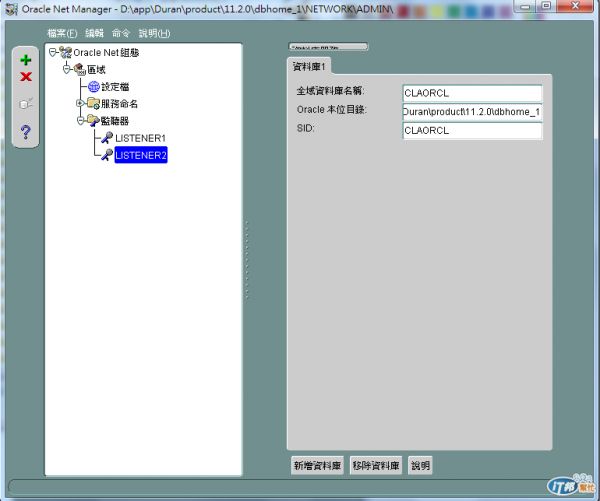Open the 命令 menu
The height and width of the screenshot is (501, 600).
pyautogui.click(x=121, y=33)
